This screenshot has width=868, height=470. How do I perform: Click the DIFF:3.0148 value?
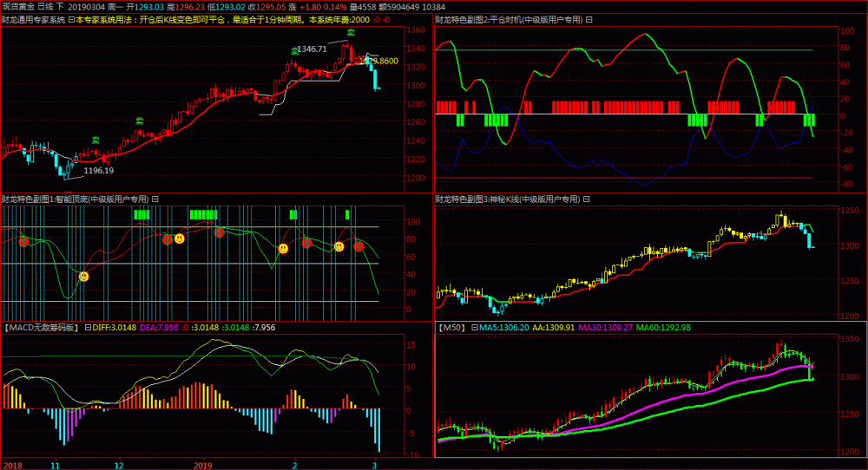click(x=115, y=327)
